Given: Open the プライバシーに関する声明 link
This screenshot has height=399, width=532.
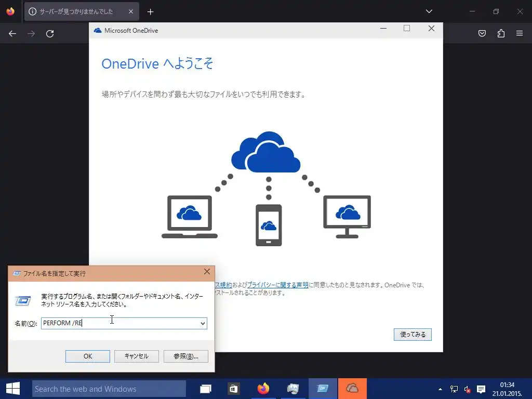Looking at the screenshot, I should point(277,285).
